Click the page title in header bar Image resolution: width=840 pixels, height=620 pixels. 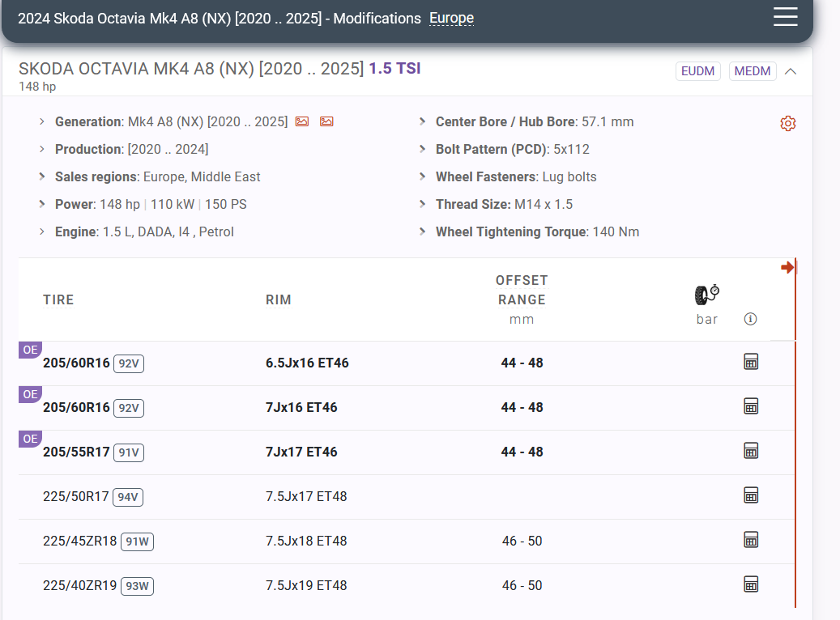pyautogui.click(x=220, y=18)
